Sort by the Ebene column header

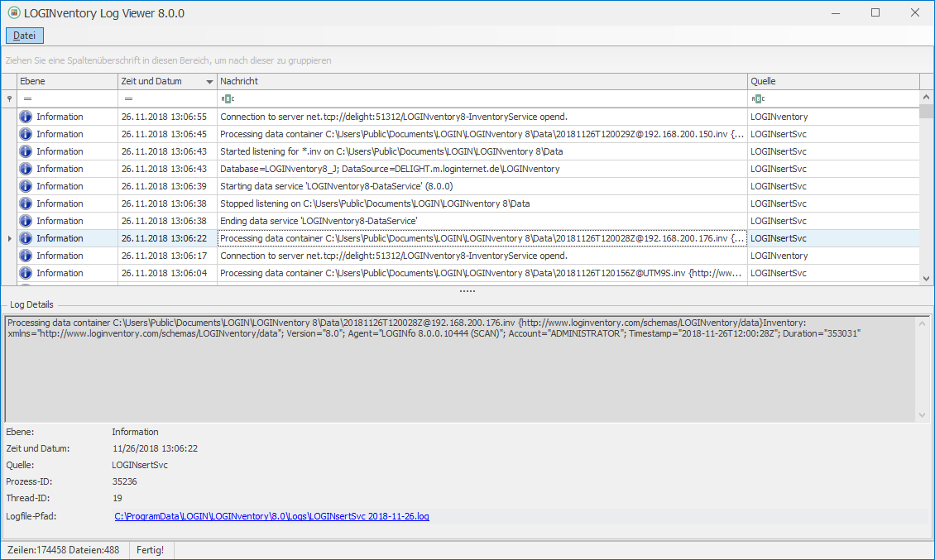(67, 81)
